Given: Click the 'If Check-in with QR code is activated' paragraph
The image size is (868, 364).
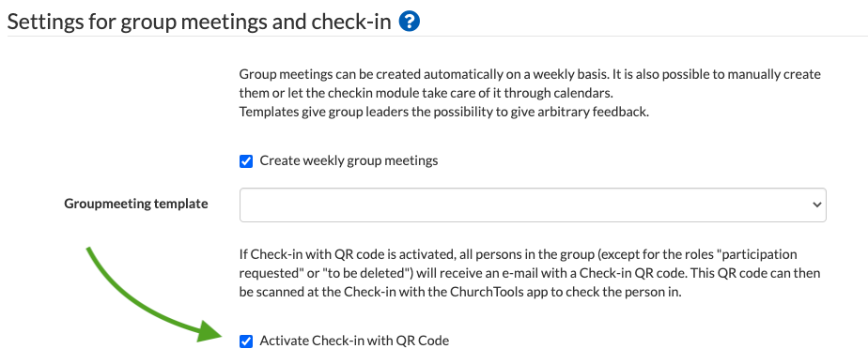Looking at the screenshot, I should click(530, 273).
